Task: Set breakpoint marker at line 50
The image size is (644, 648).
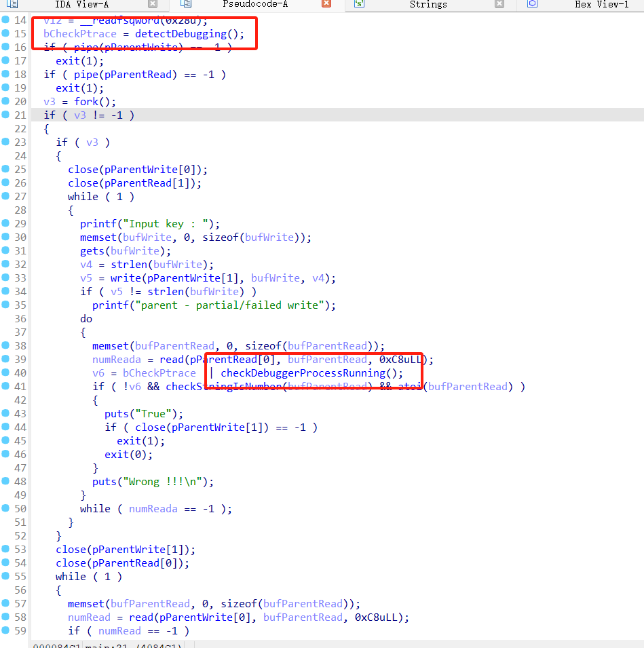Action: [x=5, y=508]
